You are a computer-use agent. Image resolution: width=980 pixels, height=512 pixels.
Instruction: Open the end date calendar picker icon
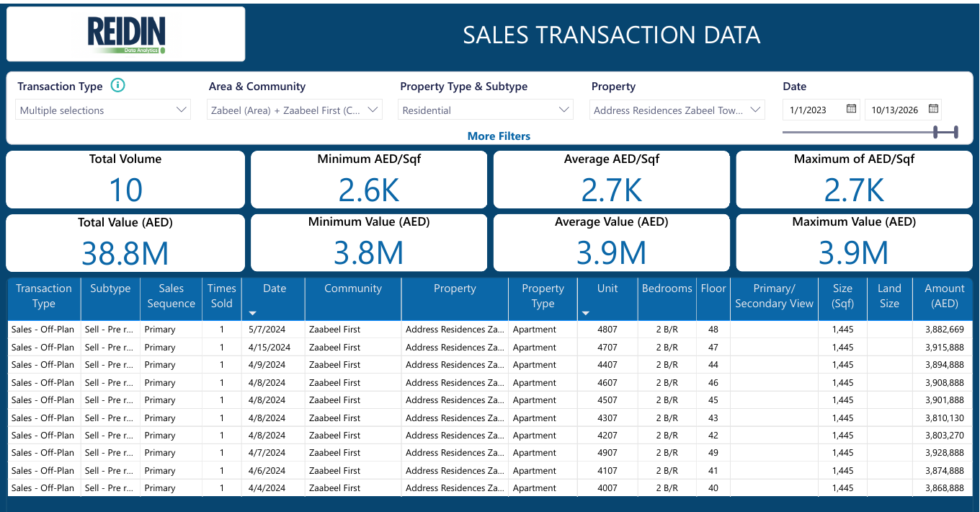click(933, 110)
